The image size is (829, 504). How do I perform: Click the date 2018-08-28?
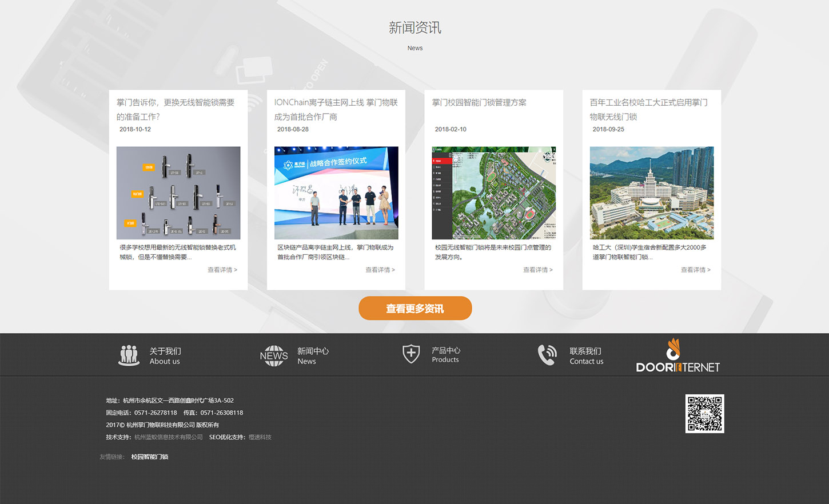click(293, 129)
